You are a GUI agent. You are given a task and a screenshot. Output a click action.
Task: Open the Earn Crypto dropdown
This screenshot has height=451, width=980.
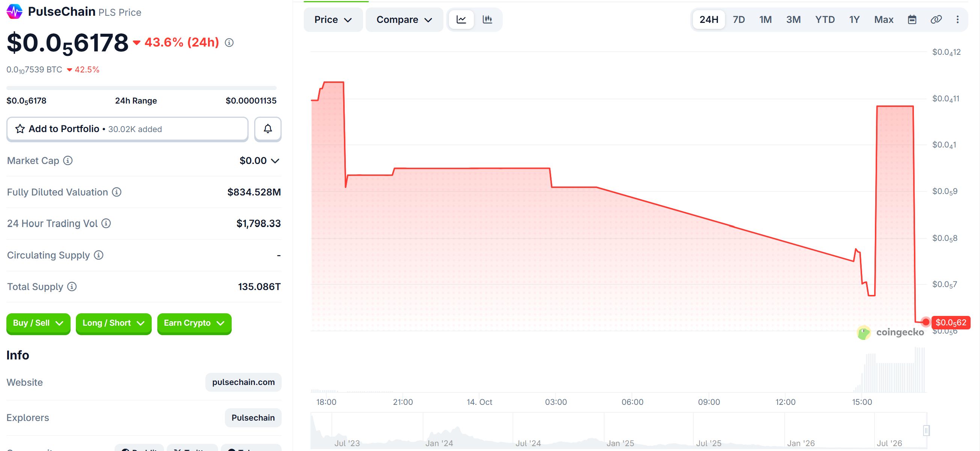[x=194, y=323]
